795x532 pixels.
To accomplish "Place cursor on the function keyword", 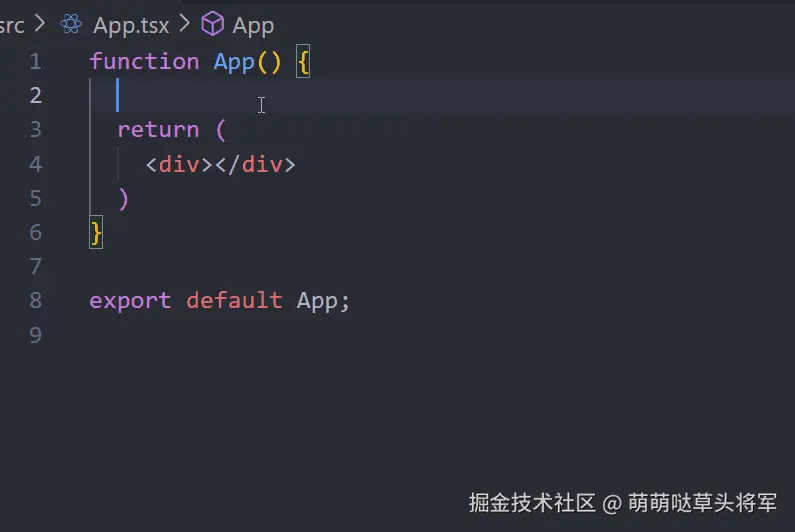I will point(144,61).
